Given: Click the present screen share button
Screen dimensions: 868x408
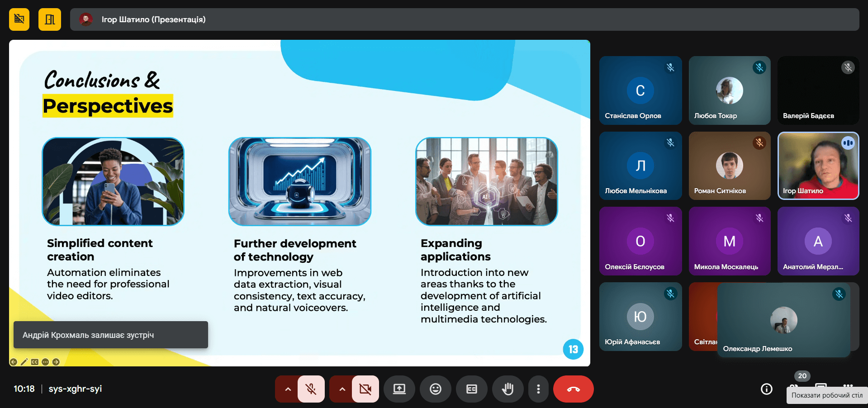Looking at the screenshot, I should click(399, 389).
